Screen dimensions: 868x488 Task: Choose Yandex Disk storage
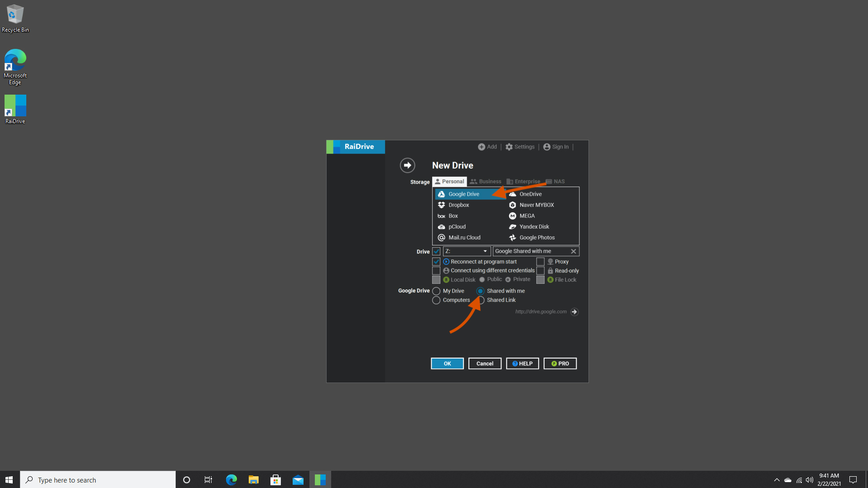click(534, 226)
